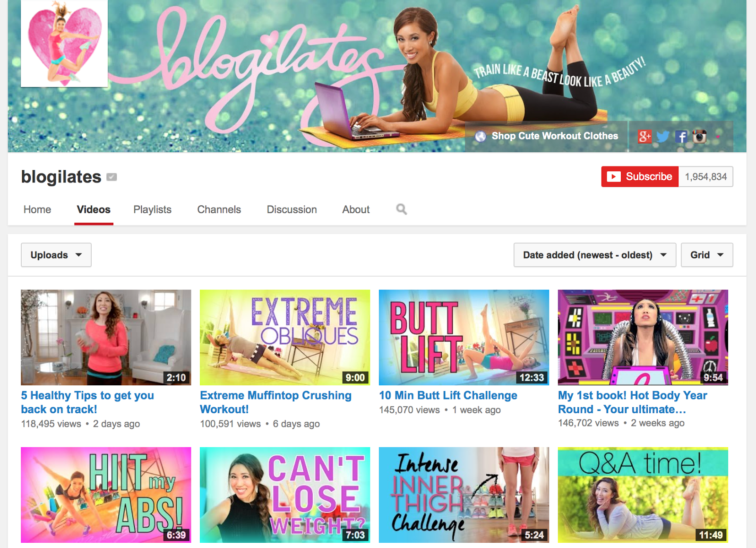
Task: Open the Instagram social link icon
Action: tap(699, 136)
